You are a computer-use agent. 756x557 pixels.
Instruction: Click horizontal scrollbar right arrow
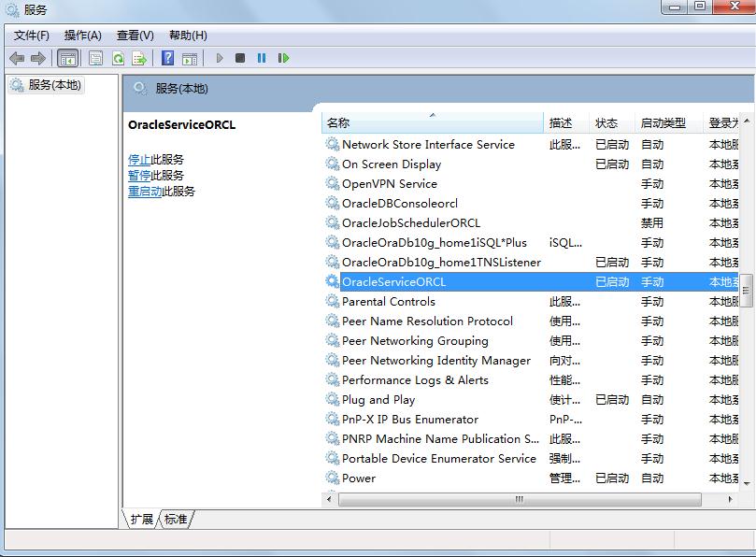(x=730, y=499)
